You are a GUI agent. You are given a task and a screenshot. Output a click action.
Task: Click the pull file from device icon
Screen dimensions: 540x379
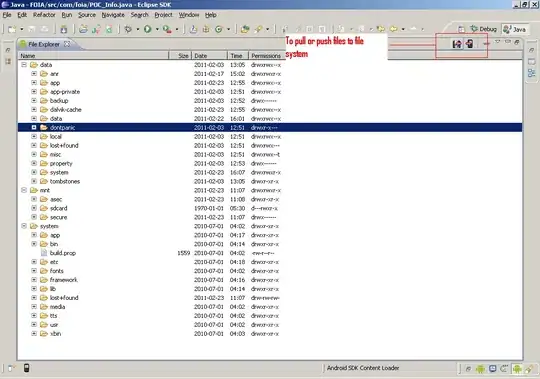pyautogui.click(x=457, y=44)
